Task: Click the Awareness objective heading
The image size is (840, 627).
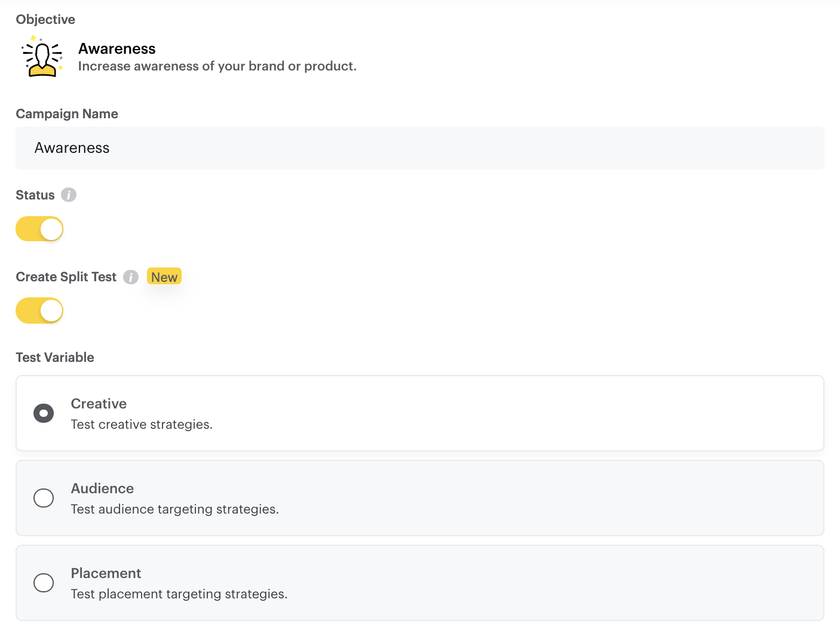Action: pyautogui.click(x=117, y=49)
